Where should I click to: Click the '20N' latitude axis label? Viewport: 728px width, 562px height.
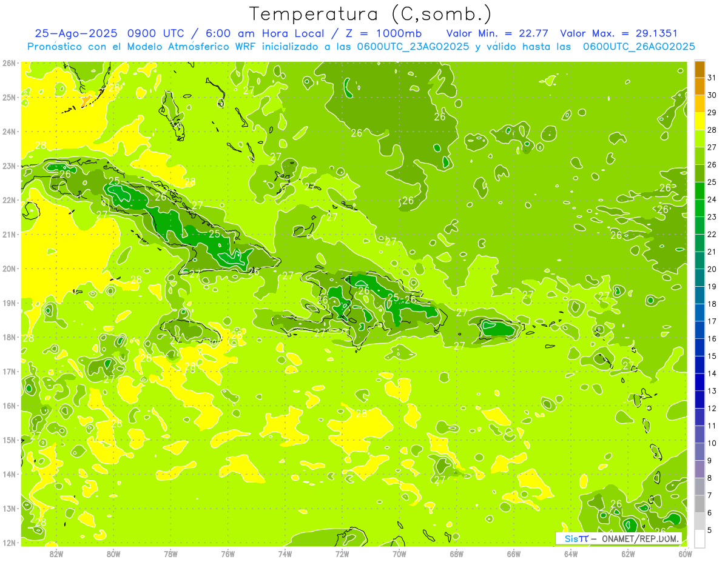pyautogui.click(x=9, y=269)
